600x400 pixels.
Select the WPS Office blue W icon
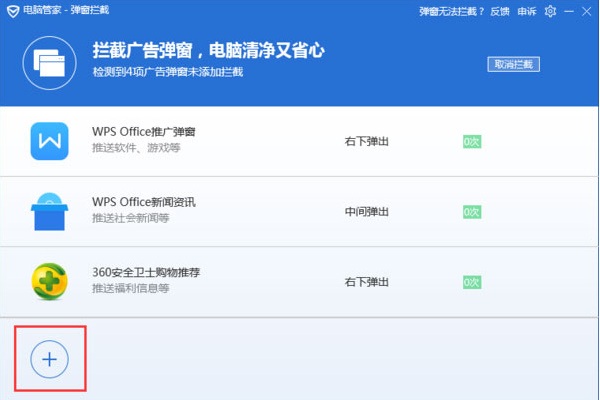click(49, 141)
